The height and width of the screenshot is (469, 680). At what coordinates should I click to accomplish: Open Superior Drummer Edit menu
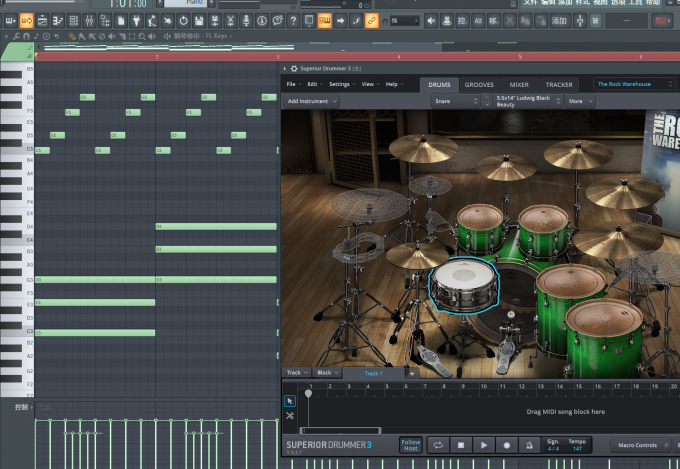(315, 84)
